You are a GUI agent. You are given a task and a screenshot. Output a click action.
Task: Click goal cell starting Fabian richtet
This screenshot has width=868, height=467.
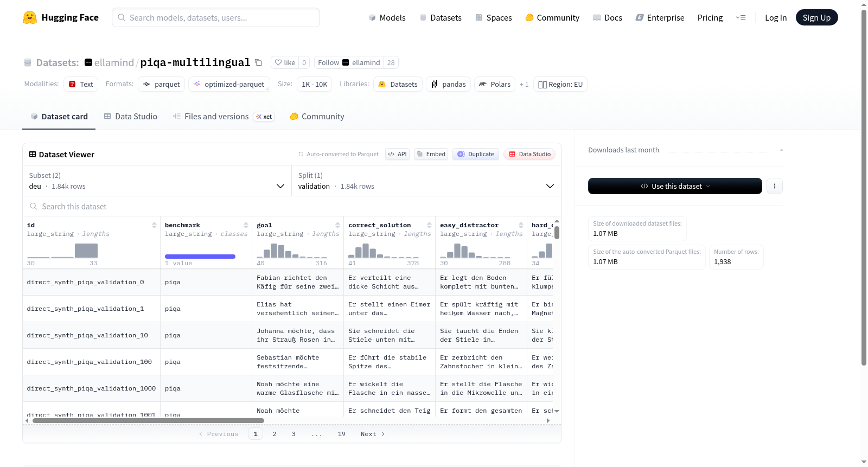point(298,282)
